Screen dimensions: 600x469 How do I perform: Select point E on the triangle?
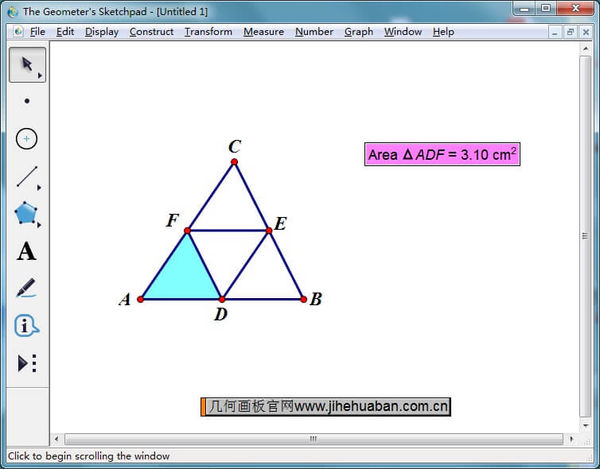tap(269, 231)
